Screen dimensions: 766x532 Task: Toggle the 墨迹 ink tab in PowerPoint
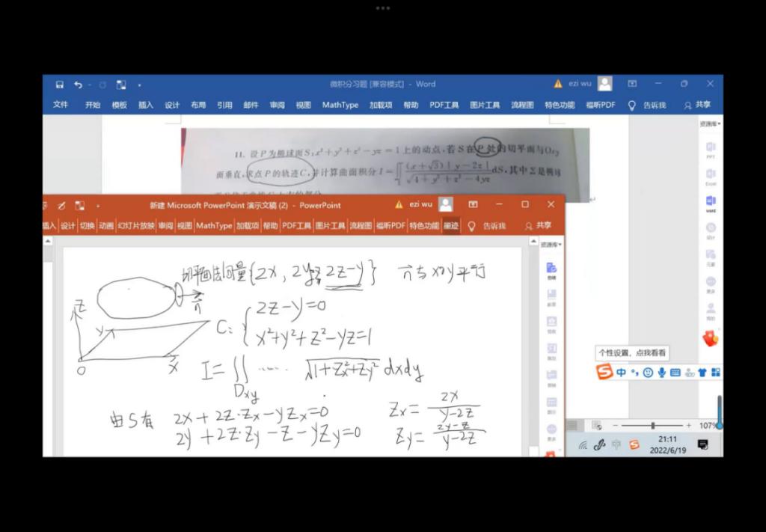[x=451, y=226]
